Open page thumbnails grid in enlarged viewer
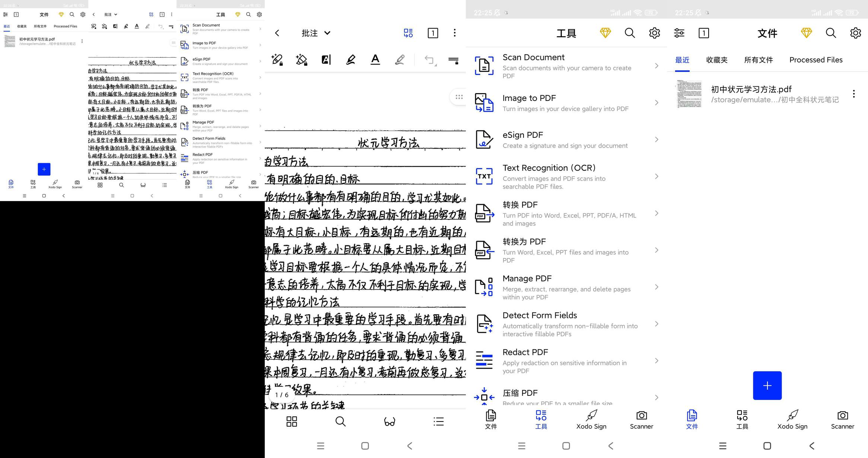 (x=292, y=422)
